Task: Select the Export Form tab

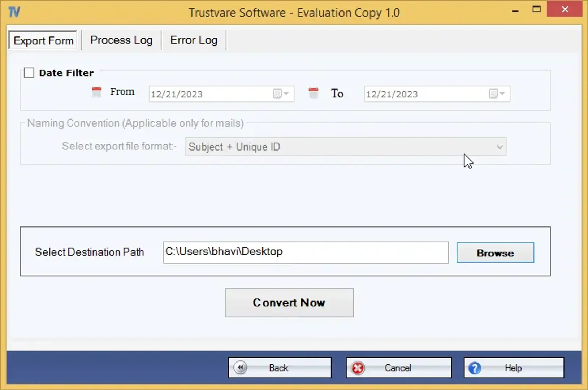Action: click(x=43, y=40)
